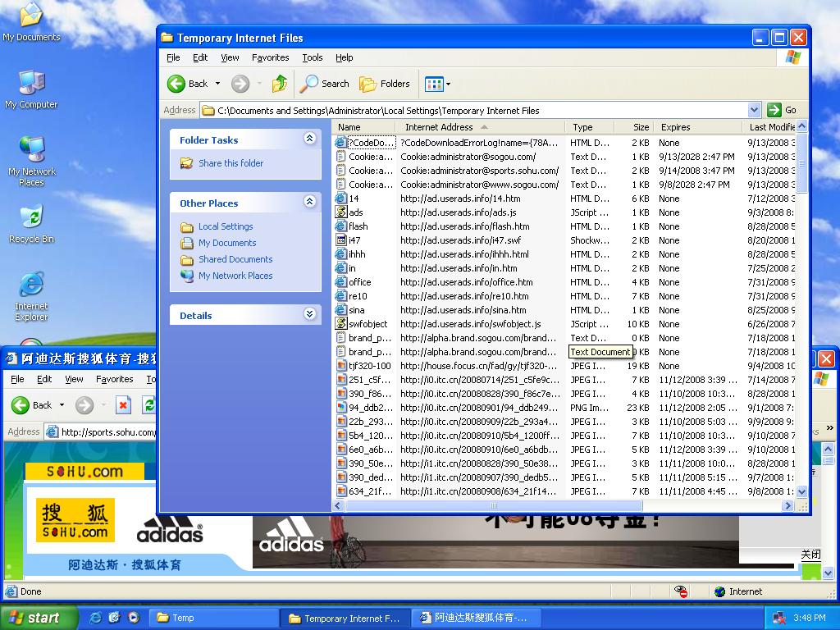The width and height of the screenshot is (840, 630).
Task: Click the Up folder toolbar icon
Action: [280, 84]
